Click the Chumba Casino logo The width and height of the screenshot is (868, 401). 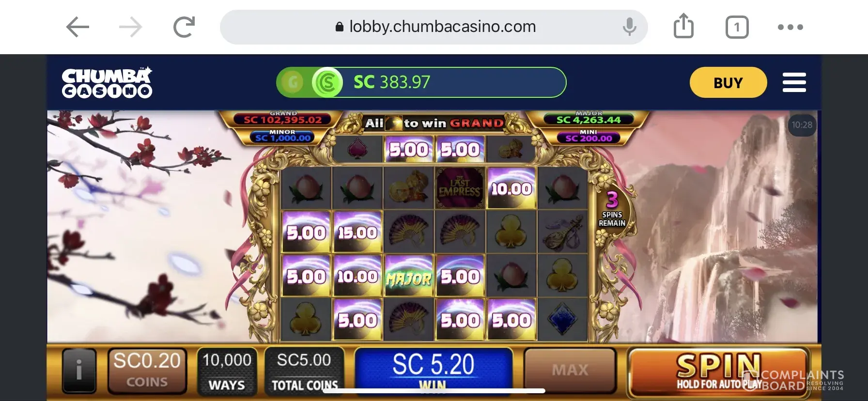(107, 83)
